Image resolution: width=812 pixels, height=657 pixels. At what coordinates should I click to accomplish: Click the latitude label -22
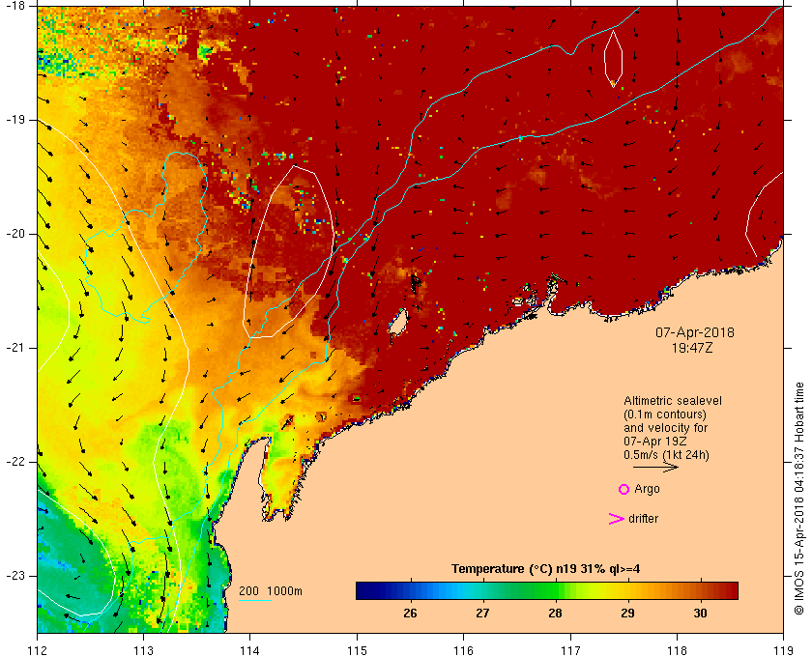click(x=14, y=461)
